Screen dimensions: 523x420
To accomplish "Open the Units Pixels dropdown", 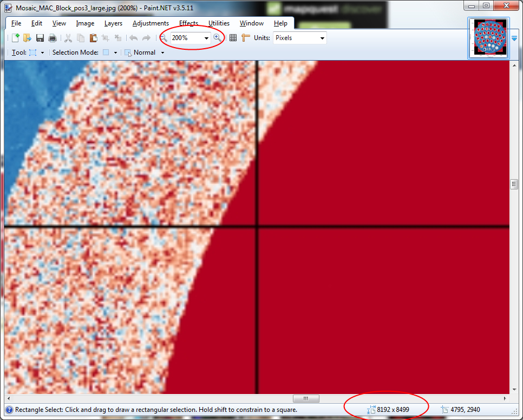I will tap(322, 38).
